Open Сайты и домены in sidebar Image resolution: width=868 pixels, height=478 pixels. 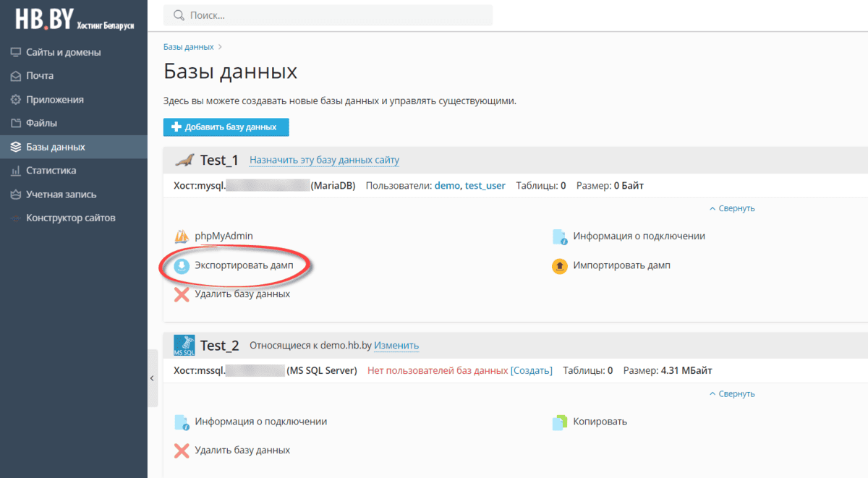pos(63,52)
